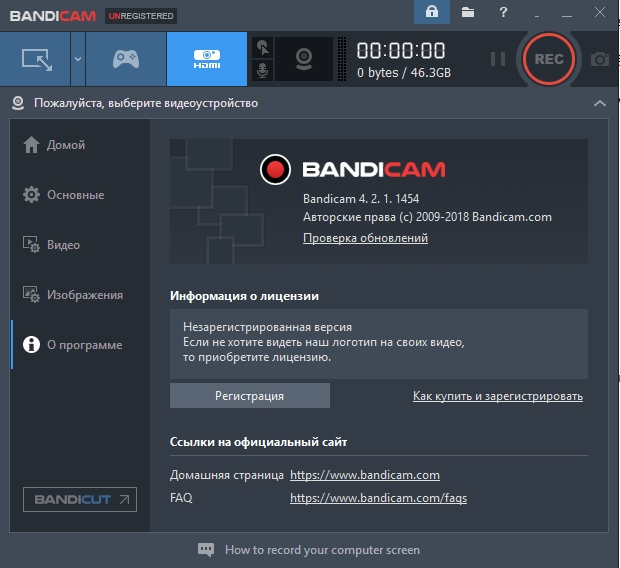This screenshot has width=620, height=568.
Task: Close the Bandicam window
Action: click(x=600, y=12)
